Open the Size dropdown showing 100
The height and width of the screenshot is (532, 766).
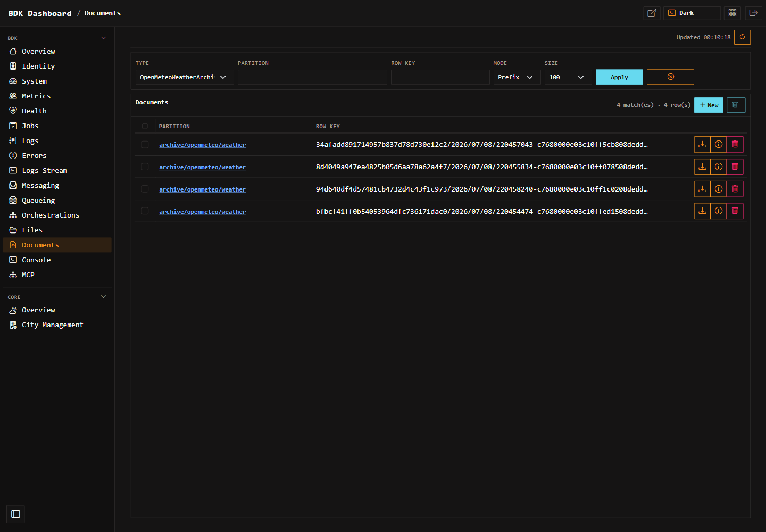[x=568, y=77]
